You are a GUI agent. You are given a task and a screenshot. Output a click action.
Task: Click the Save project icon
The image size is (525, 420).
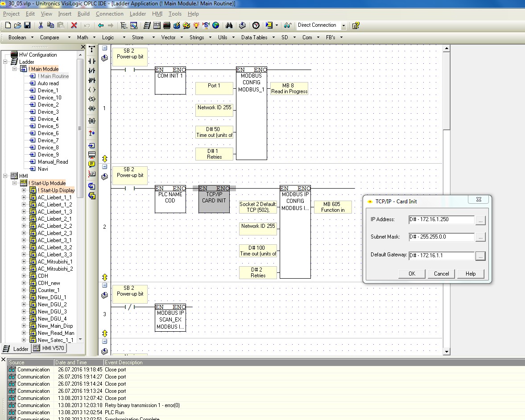pyautogui.click(x=27, y=25)
